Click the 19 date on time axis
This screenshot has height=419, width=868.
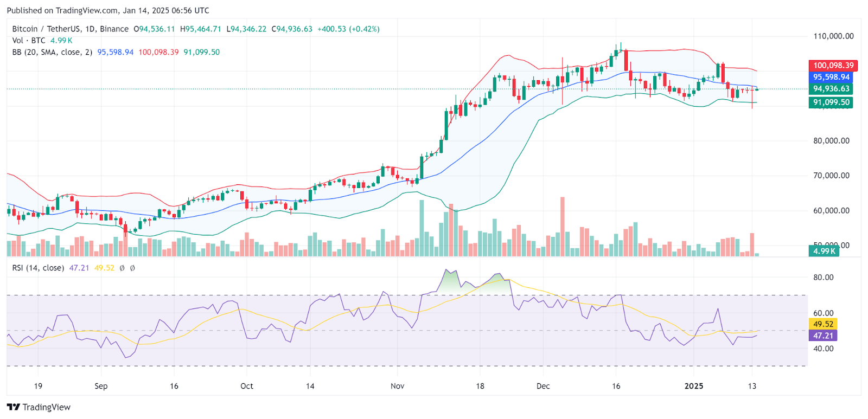(x=38, y=386)
